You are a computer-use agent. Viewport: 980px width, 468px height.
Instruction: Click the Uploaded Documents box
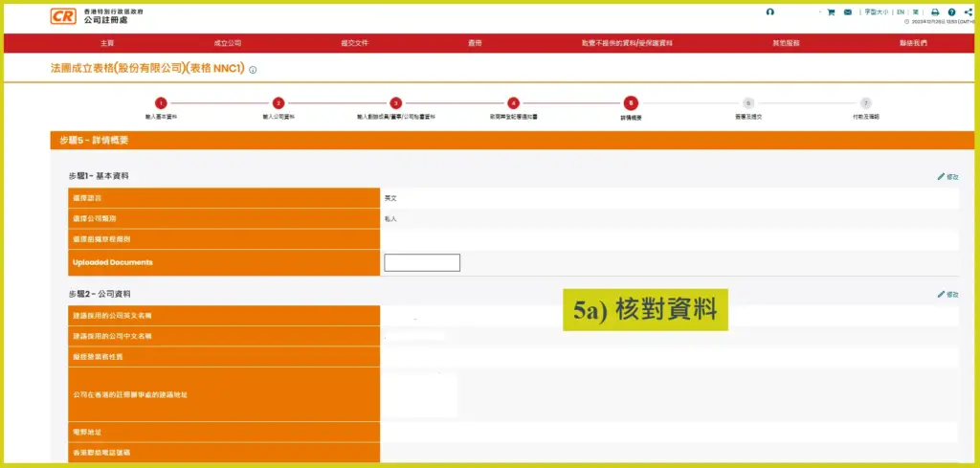pyautogui.click(x=422, y=262)
